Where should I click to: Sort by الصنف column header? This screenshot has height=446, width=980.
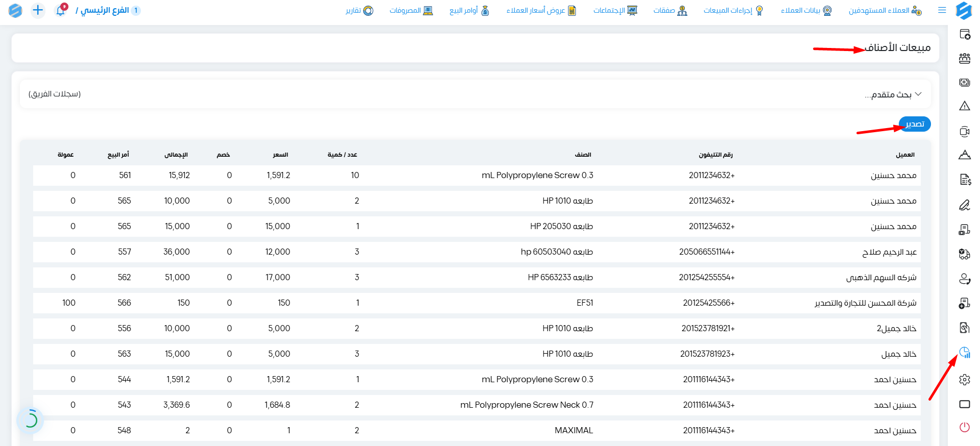583,155
